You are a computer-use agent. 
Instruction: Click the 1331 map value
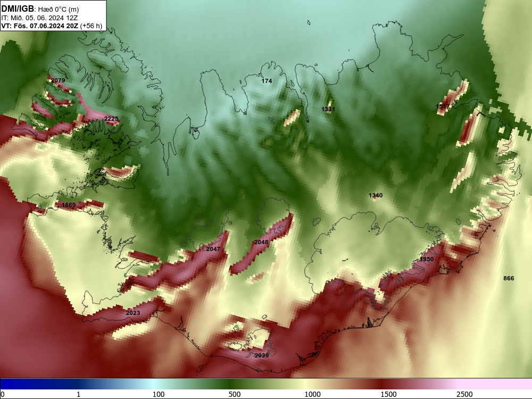tap(328, 109)
